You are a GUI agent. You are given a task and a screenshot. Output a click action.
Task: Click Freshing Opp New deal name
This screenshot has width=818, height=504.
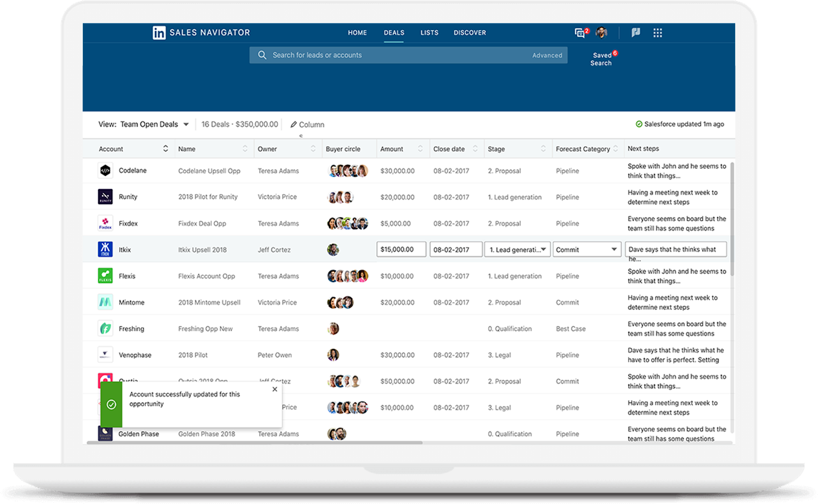205,329
